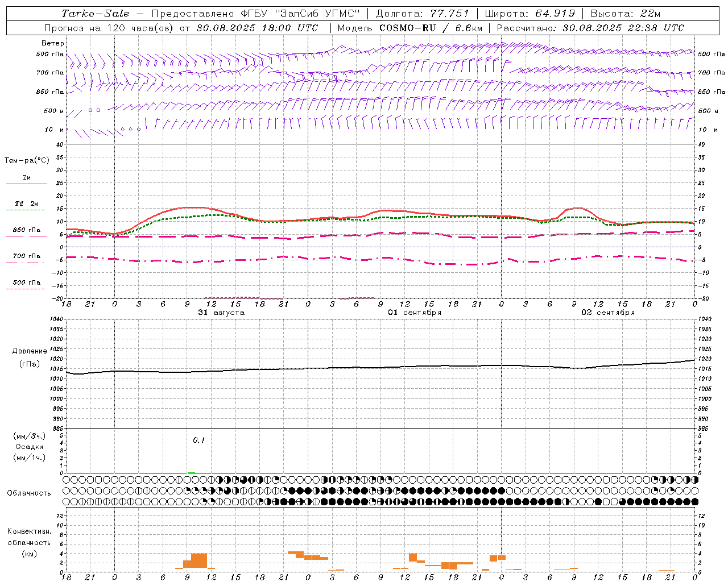728x582 pixels.
Task: Click the date label "02 сентября"
Action: point(608,313)
